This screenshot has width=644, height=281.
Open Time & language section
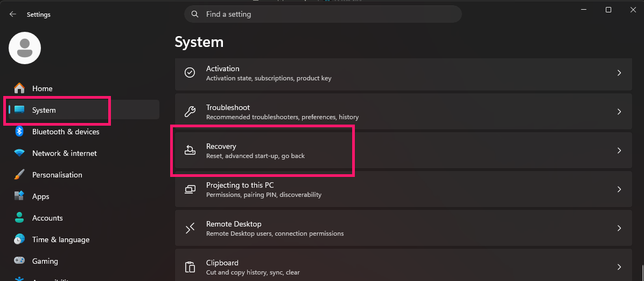coord(84,239)
